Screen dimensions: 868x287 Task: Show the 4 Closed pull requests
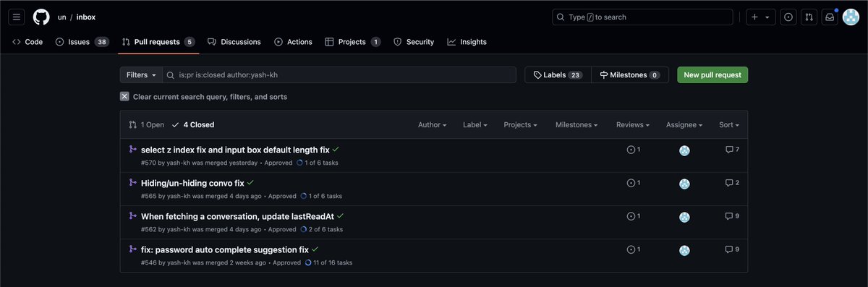(193, 124)
